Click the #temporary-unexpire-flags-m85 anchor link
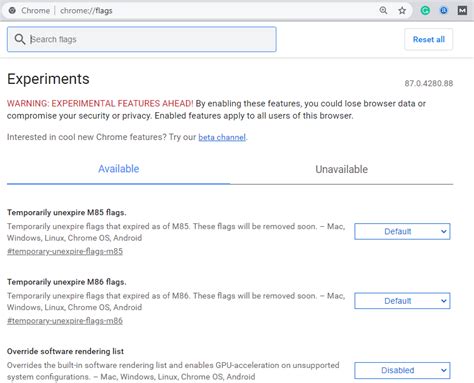 [x=65, y=251]
